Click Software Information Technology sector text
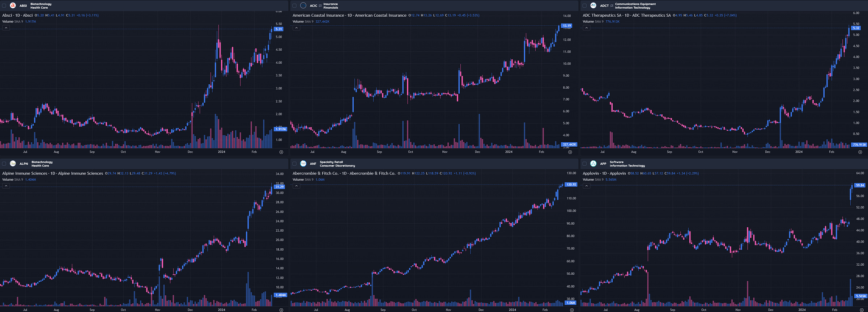Screen dimensions: 868x312 [627, 164]
